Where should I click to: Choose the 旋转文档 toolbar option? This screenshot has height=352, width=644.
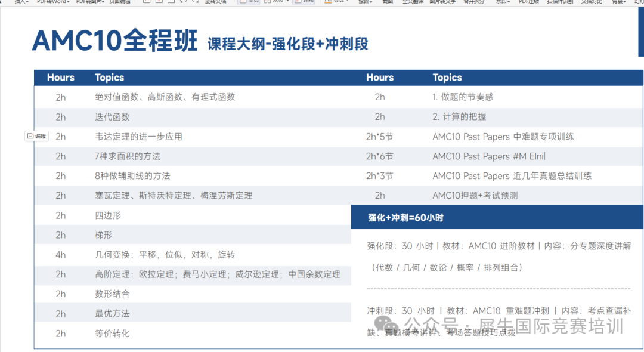(216, 2)
